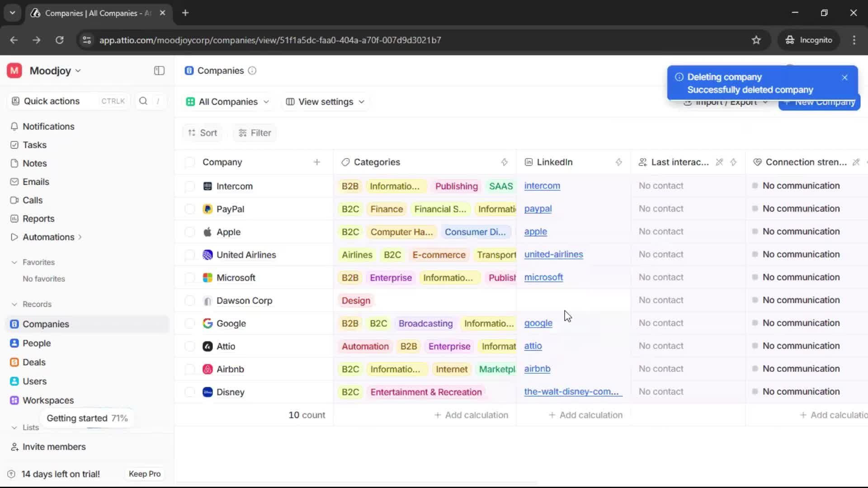Check the Disney row checkbox

(x=190, y=392)
